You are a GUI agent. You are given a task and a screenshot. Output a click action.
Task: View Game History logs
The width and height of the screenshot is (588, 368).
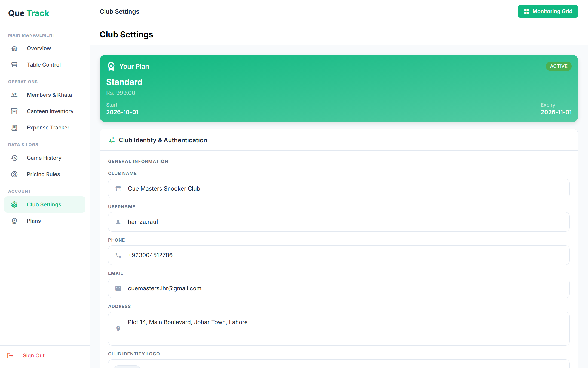[x=45, y=158]
